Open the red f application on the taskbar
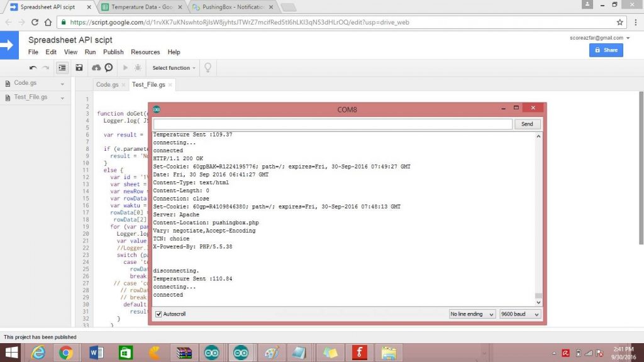The width and height of the screenshot is (644, 362). (x=359, y=353)
